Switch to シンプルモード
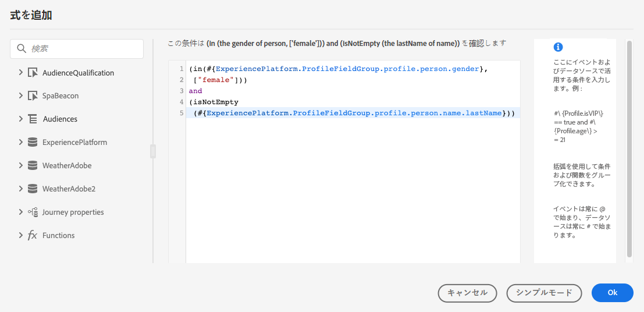 [x=544, y=293]
